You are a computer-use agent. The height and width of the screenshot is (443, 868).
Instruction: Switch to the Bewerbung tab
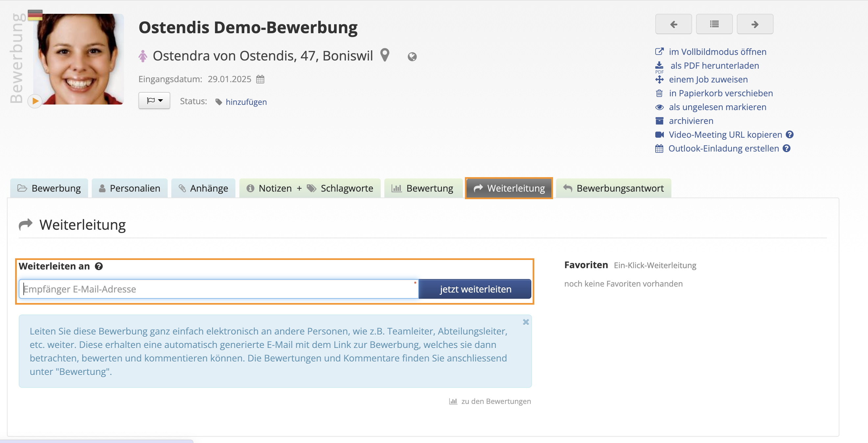(49, 188)
